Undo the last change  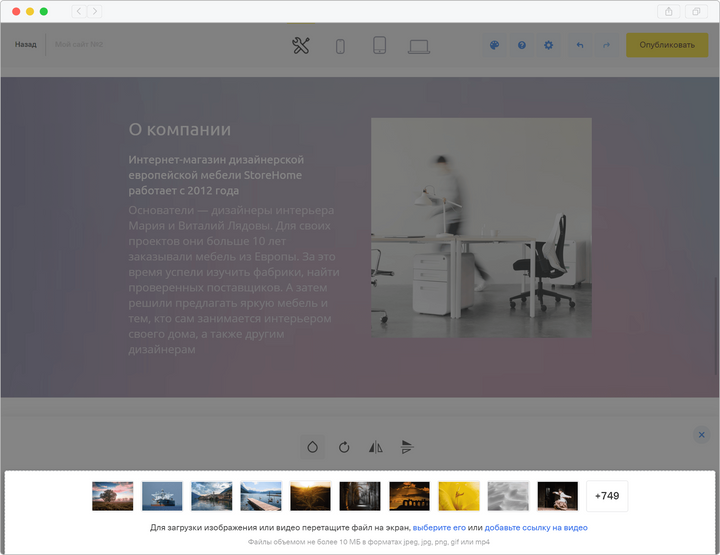pos(579,45)
